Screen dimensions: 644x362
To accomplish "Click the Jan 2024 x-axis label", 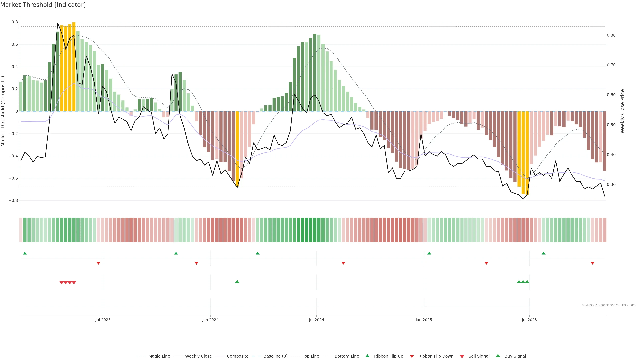I will pos(210,320).
